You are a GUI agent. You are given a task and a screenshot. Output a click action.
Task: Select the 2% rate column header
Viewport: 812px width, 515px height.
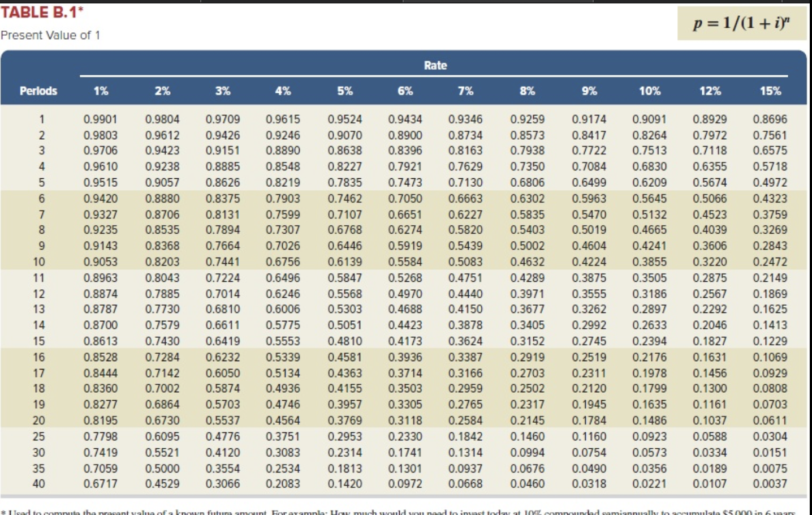click(x=162, y=91)
